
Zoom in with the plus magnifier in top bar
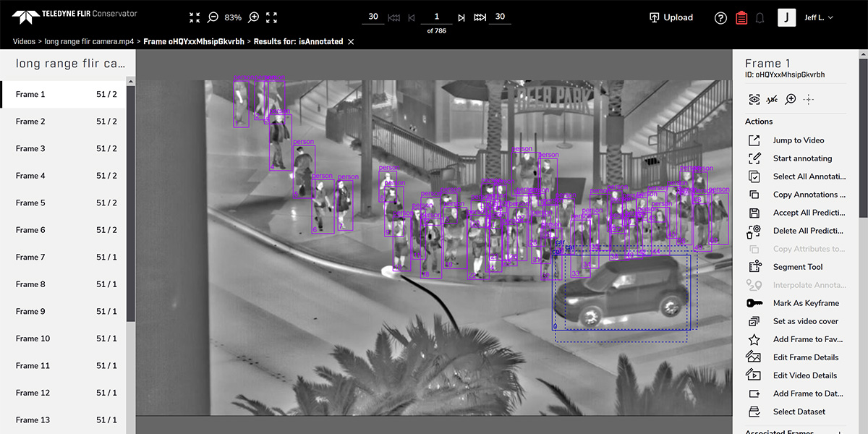tap(254, 17)
